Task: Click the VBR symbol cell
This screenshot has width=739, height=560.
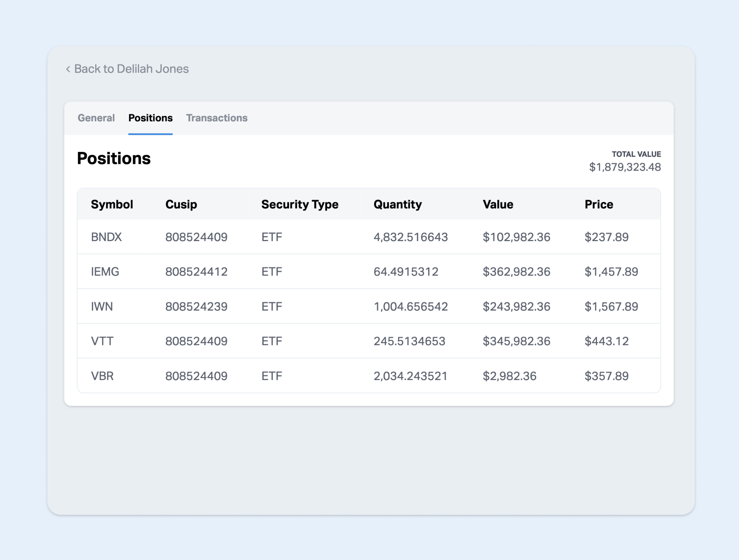Action: pos(102,376)
